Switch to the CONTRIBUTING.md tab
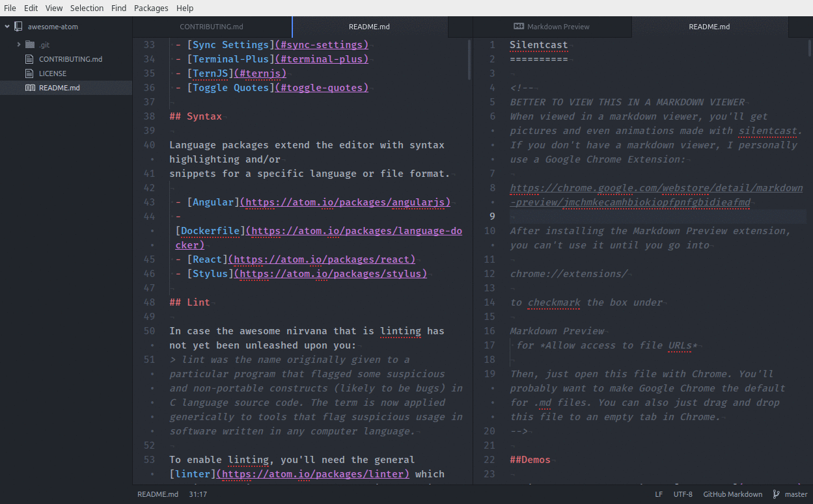813x504 pixels. tap(211, 27)
